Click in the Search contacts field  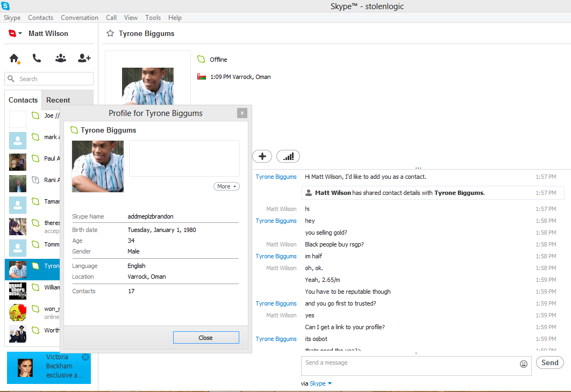(49, 78)
